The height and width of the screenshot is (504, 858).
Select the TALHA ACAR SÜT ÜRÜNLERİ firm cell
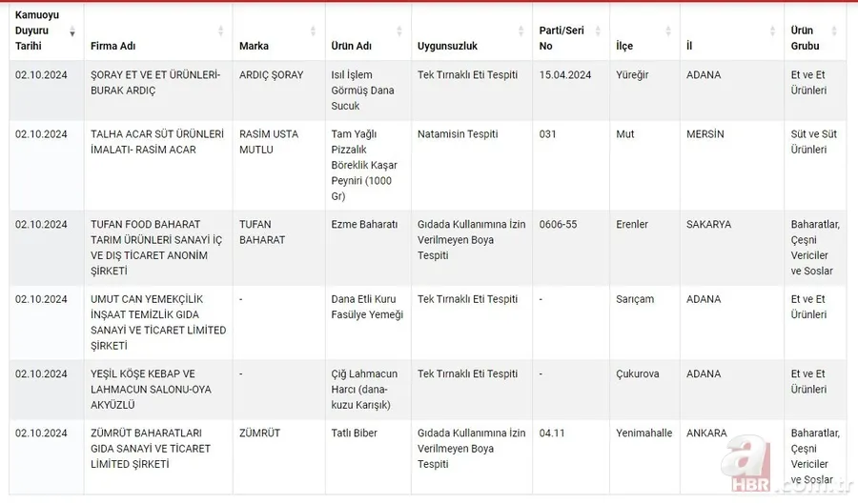click(x=157, y=142)
